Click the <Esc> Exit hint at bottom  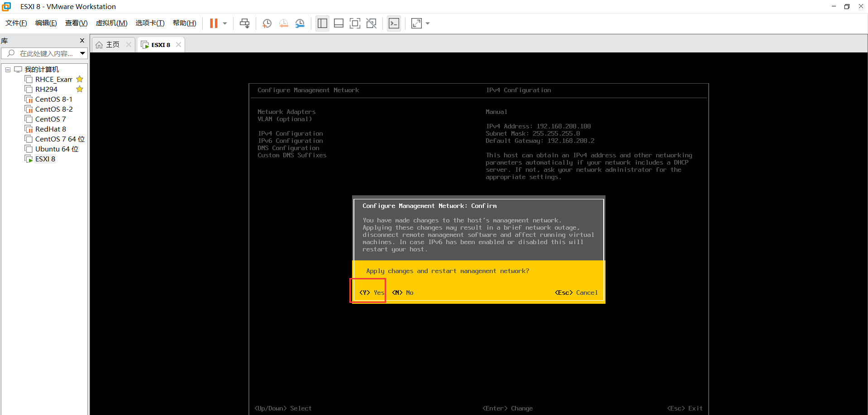click(685, 408)
